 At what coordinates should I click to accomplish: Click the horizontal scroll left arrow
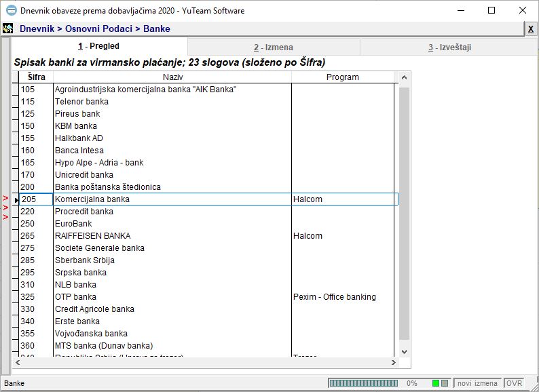coord(18,362)
